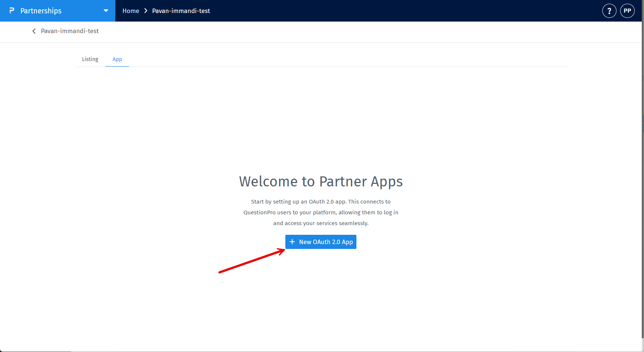The height and width of the screenshot is (352, 644).
Task: Switch to the Listing tab
Action: 90,59
